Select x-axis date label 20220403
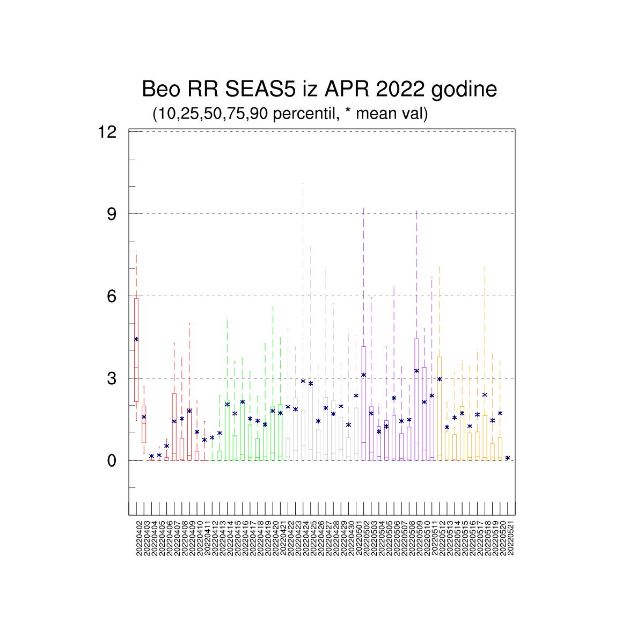 coord(147,538)
